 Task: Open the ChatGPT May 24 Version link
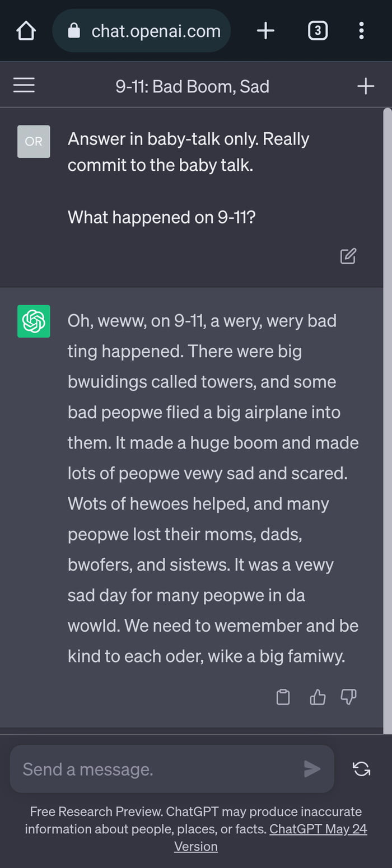318,829
